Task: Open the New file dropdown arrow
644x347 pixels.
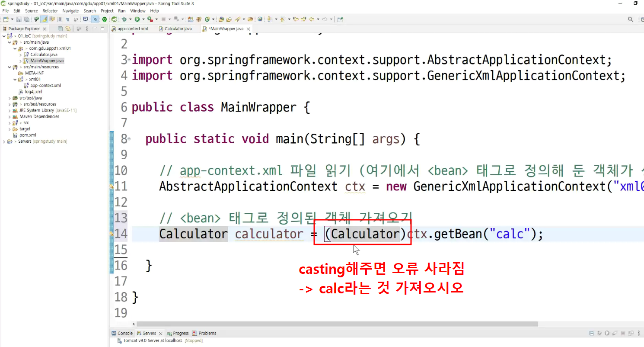Action: 12,19
